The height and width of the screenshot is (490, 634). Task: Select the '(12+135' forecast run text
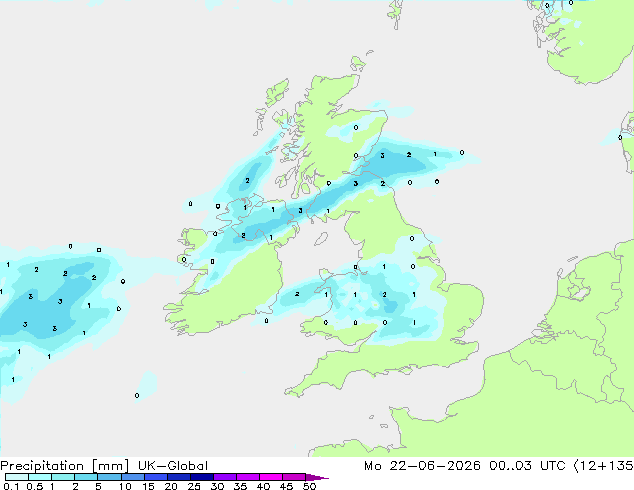pos(604,466)
